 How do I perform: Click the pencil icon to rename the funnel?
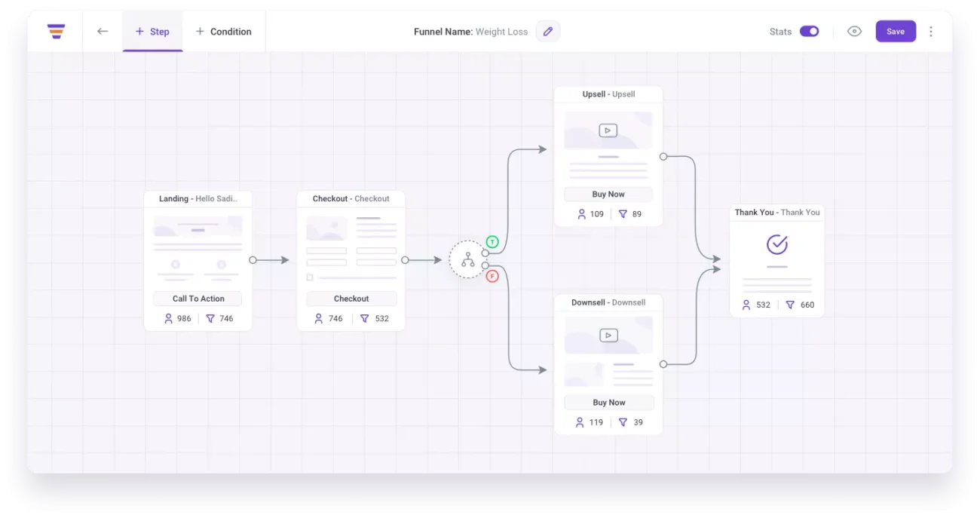pyautogui.click(x=547, y=31)
